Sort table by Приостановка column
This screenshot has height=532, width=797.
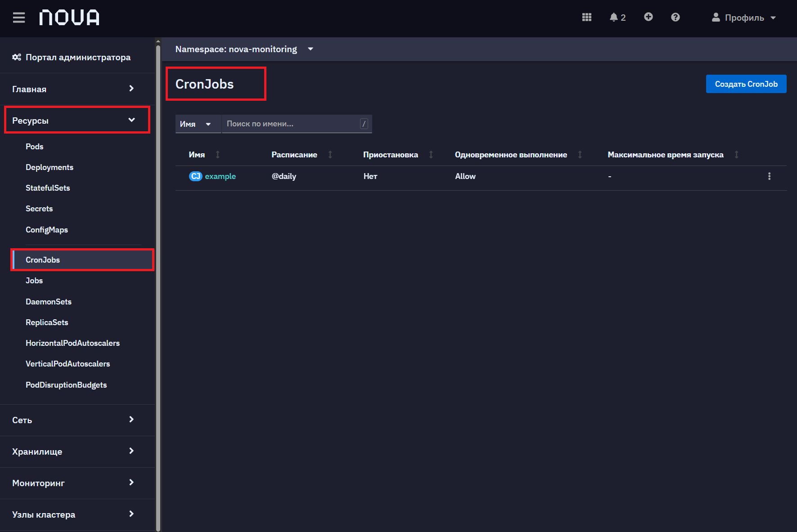(x=431, y=155)
